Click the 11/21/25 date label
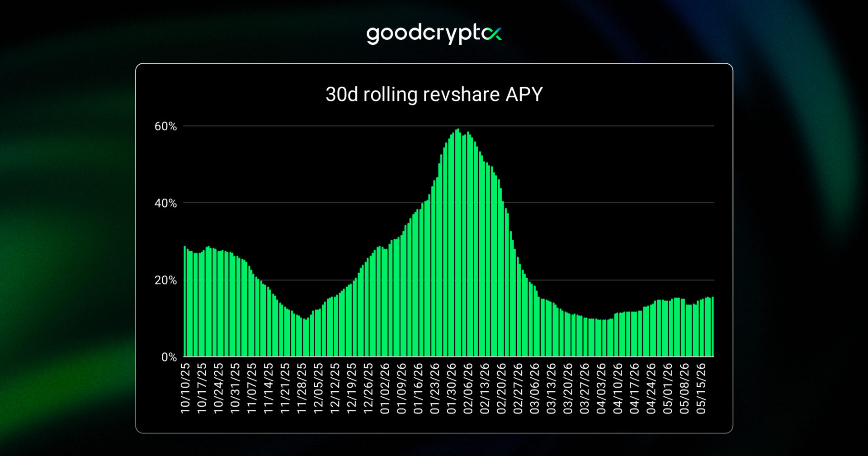868x456 pixels. 285,388
